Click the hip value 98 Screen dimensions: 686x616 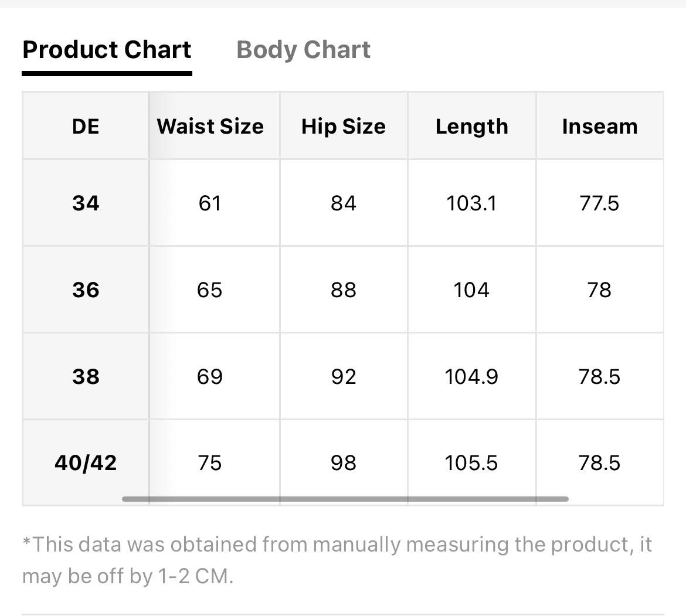tap(344, 462)
